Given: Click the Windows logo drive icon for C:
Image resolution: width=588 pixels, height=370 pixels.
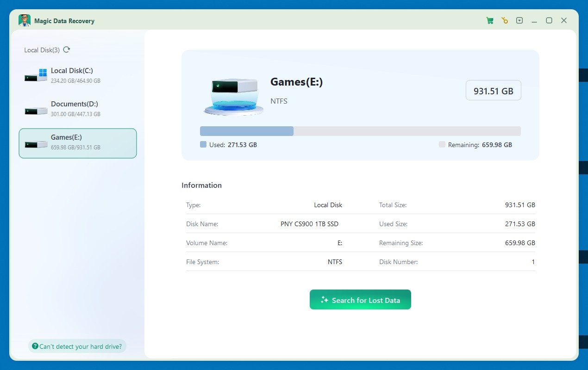Looking at the screenshot, I should pos(36,75).
